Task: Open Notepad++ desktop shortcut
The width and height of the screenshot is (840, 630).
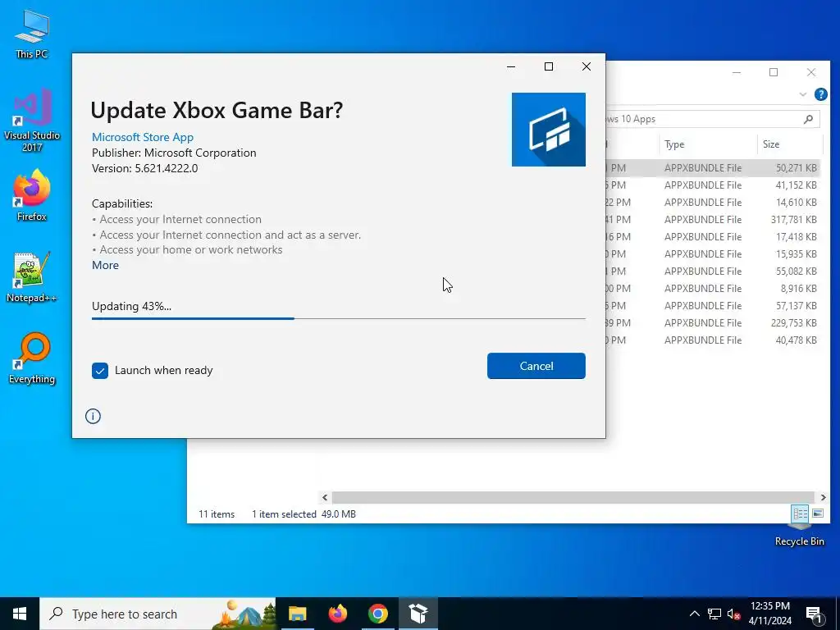Action: 32,277
